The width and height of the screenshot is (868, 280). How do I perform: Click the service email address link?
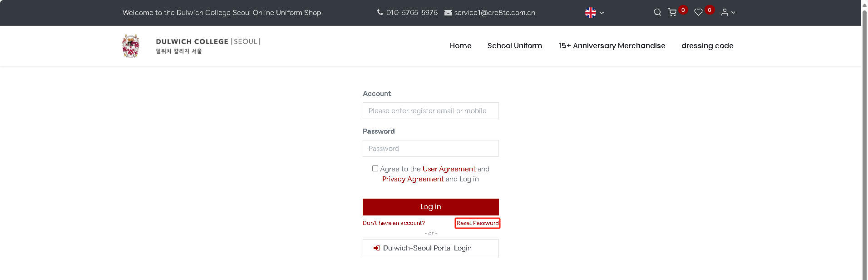[x=494, y=13]
